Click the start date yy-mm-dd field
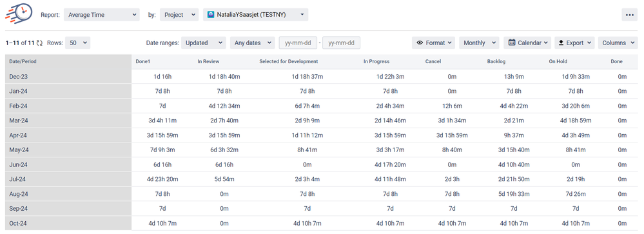The image size is (644, 234). click(x=298, y=43)
